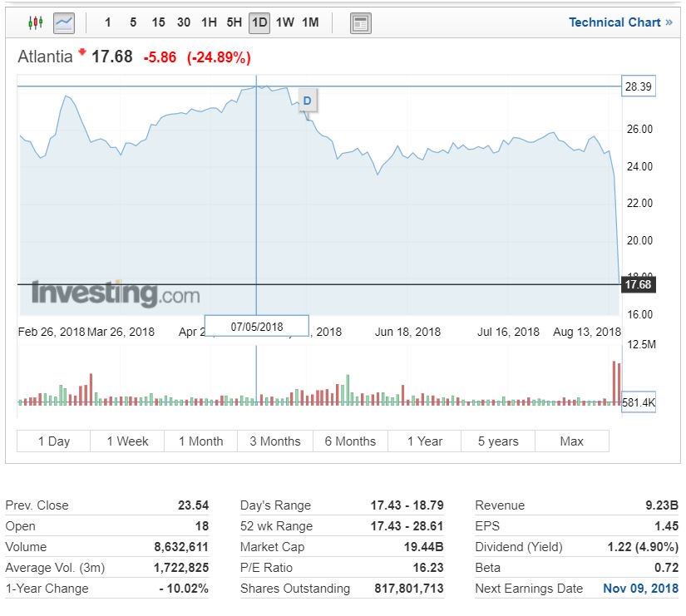Set chart range to 3 Months
The image size is (686, 616).
click(275, 441)
